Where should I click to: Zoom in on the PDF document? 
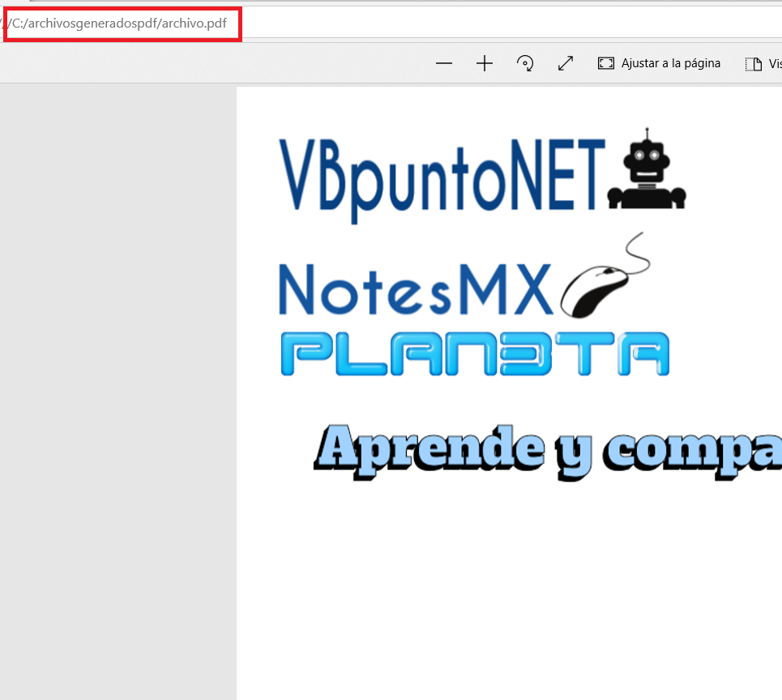pos(484,62)
